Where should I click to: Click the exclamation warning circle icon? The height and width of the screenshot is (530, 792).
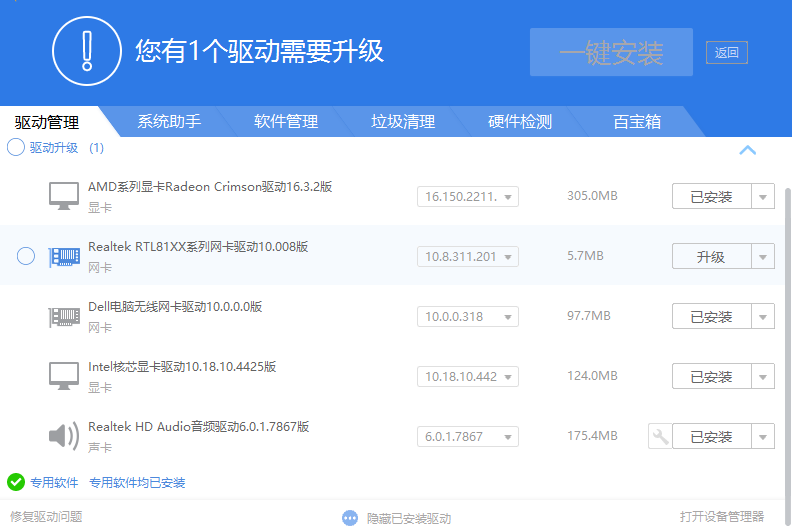point(87,51)
